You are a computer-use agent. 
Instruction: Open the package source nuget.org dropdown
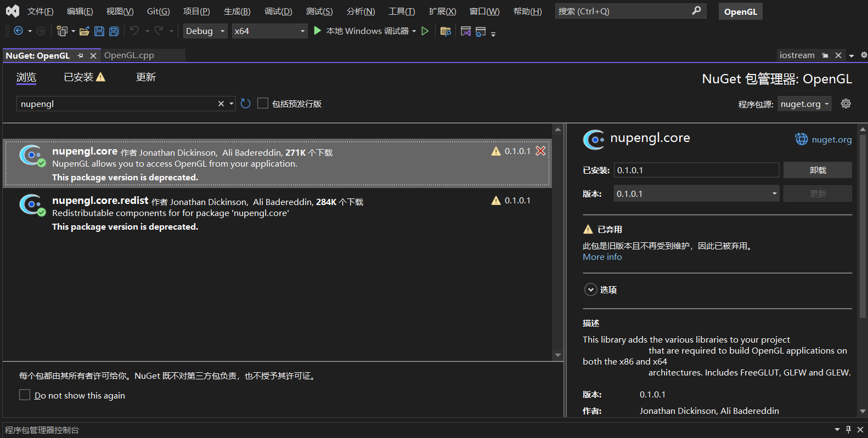pos(804,104)
